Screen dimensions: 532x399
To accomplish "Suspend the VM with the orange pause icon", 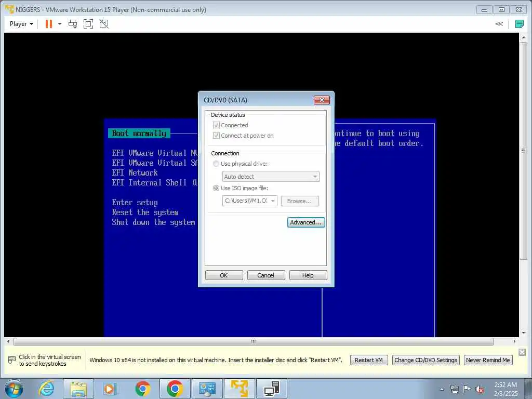I will 48,24.
